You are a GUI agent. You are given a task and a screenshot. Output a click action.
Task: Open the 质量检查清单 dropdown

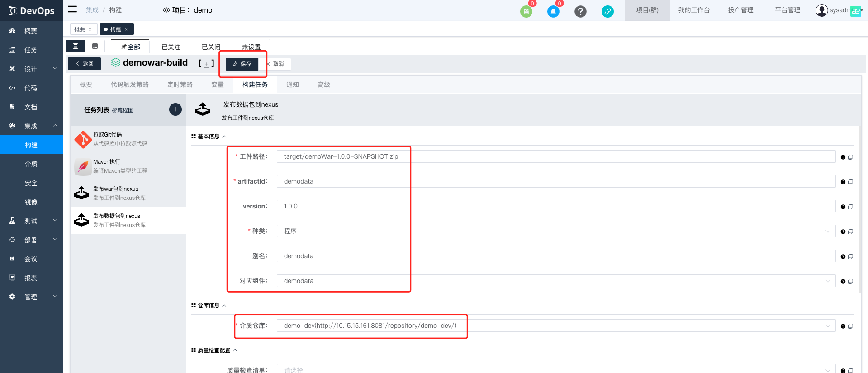point(556,370)
